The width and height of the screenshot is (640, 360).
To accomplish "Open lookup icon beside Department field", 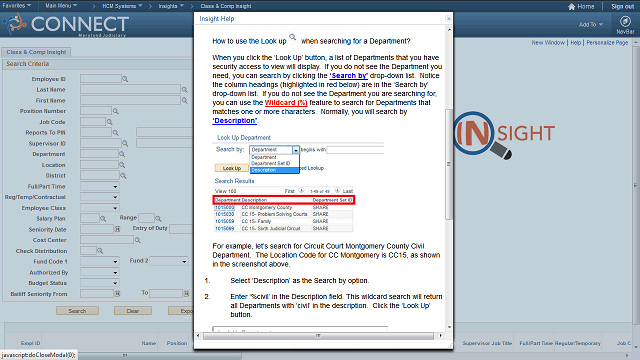I will pyautogui.click(x=122, y=154).
